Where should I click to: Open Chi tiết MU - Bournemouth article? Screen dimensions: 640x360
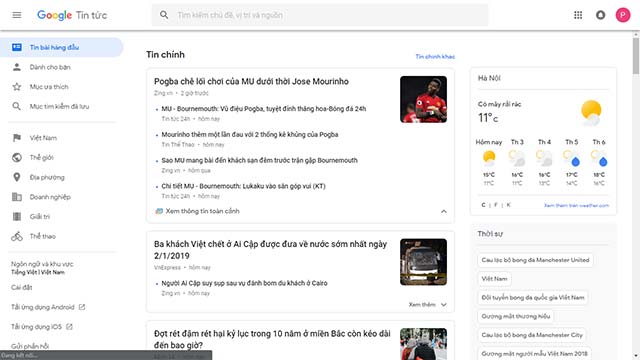tap(243, 186)
